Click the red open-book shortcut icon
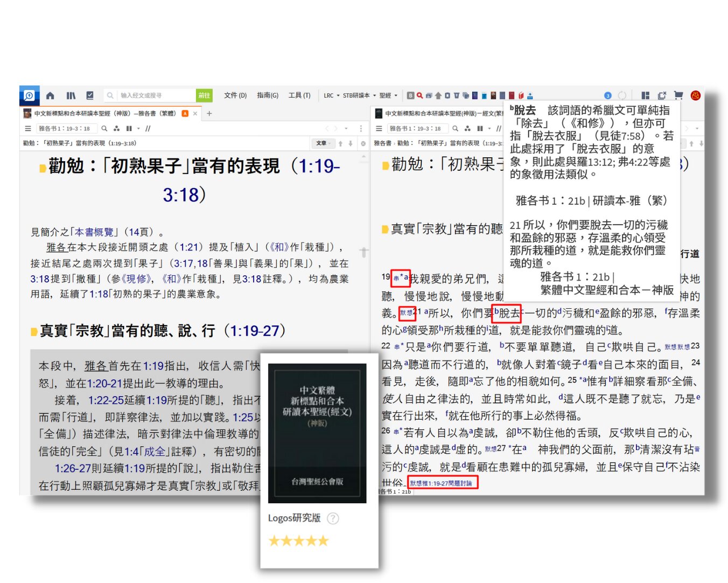Image resolution: width=728 pixels, height=583 pixels. (521, 95)
